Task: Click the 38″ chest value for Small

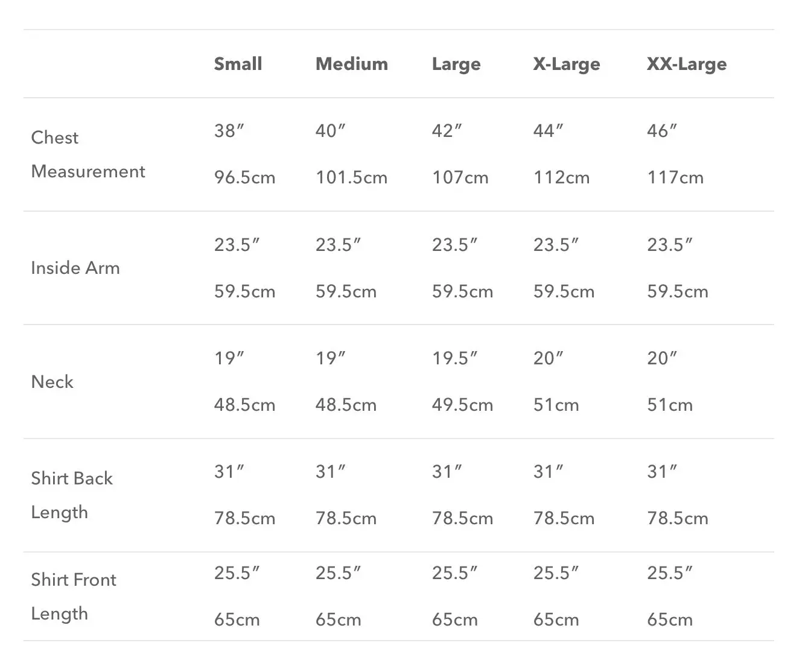Action: click(x=229, y=131)
